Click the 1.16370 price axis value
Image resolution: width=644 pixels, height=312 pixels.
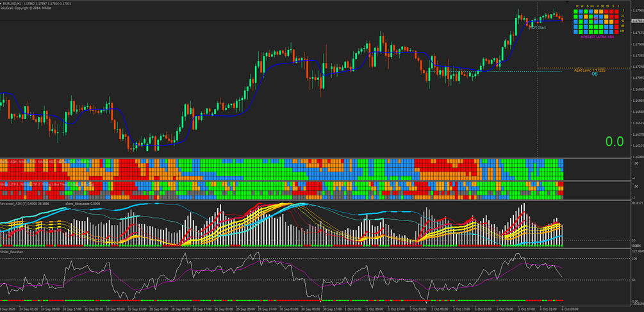638,135
